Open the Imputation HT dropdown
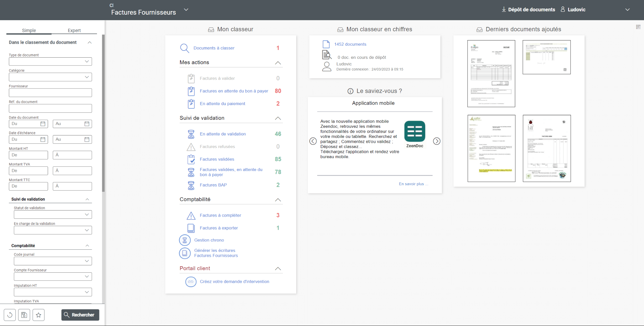The image size is (644, 326). coord(53,292)
